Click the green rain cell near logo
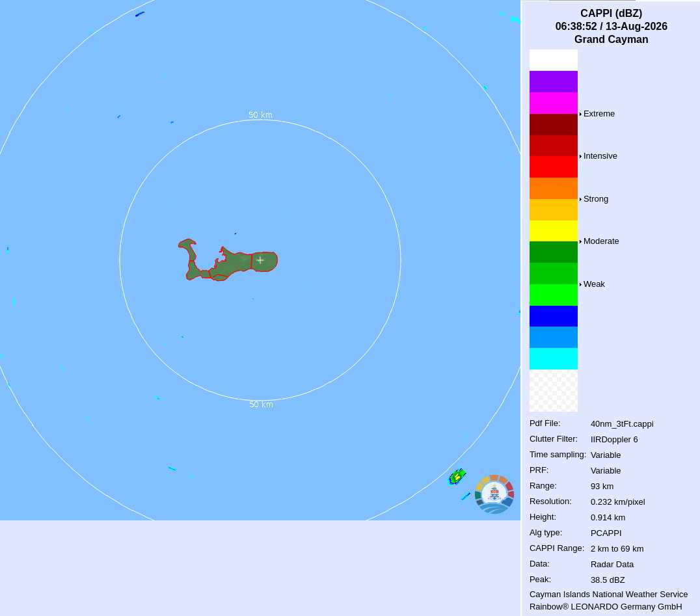The image size is (700, 616). pyautogui.click(x=457, y=477)
